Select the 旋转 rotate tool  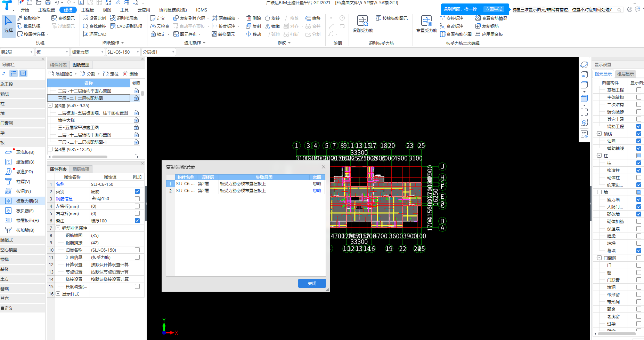click(272, 18)
